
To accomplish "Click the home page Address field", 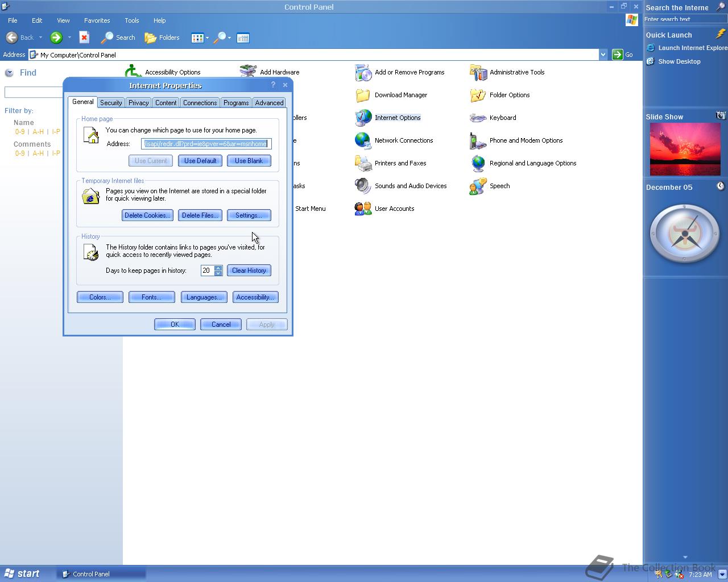I will 206,144.
